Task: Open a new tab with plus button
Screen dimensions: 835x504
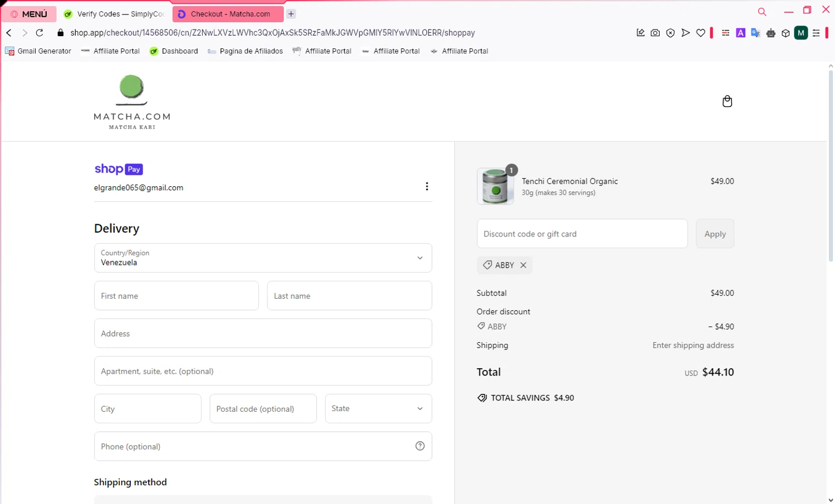Action: 291,14
